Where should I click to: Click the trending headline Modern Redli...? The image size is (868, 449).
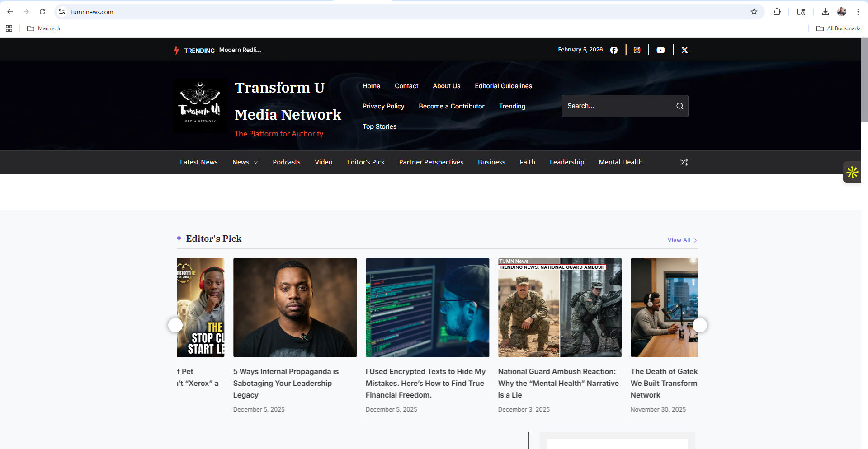240,50
